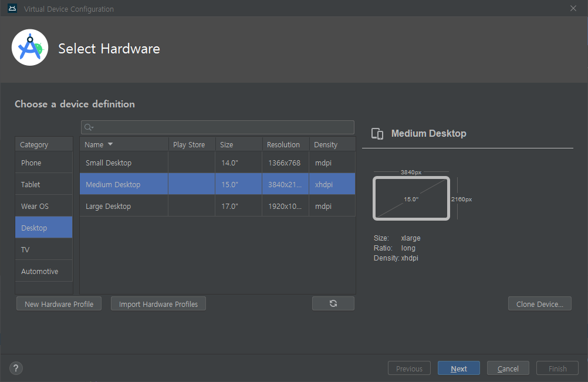Click the Medium Desktop preview title
The width and height of the screenshot is (588, 382).
[x=428, y=133]
